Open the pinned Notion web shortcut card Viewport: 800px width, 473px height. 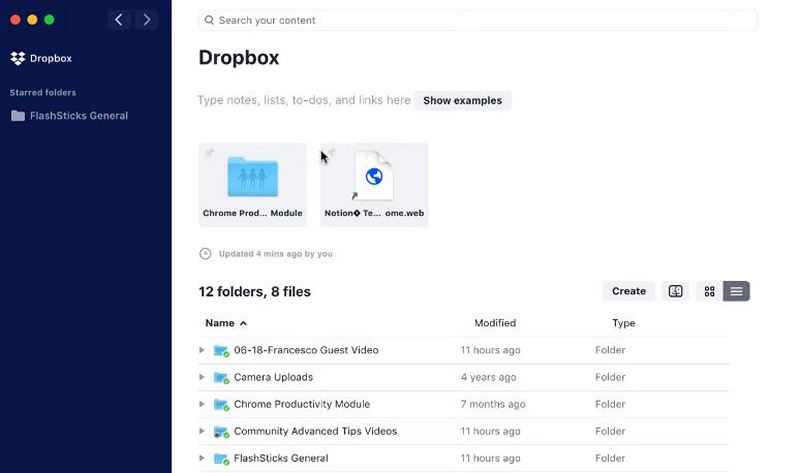(374, 185)
